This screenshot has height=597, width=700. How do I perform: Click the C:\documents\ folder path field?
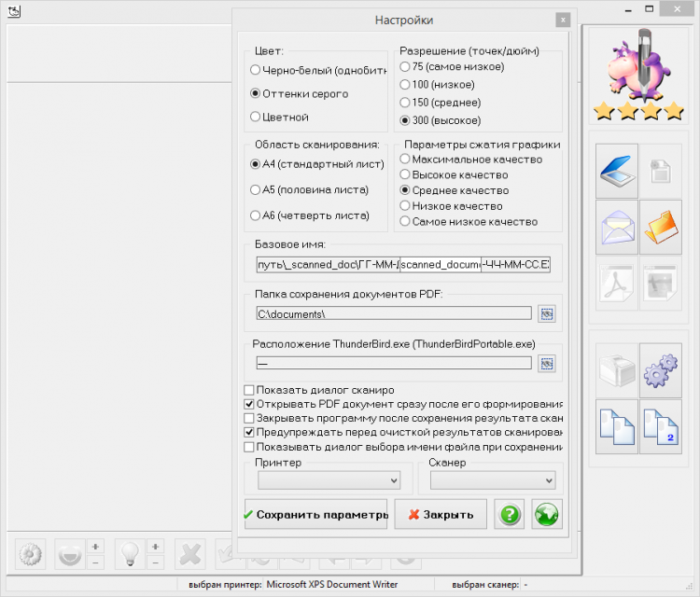(x=394, y=313)
